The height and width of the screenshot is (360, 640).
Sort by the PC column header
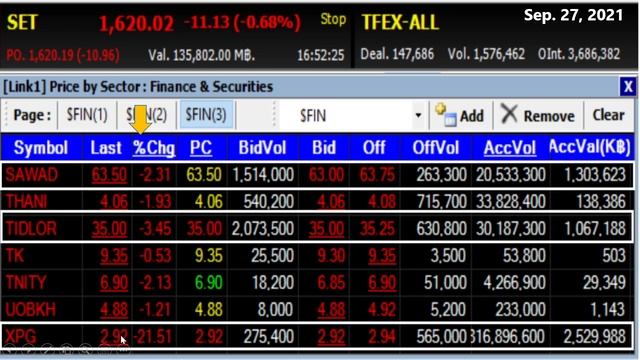[201, 148]
